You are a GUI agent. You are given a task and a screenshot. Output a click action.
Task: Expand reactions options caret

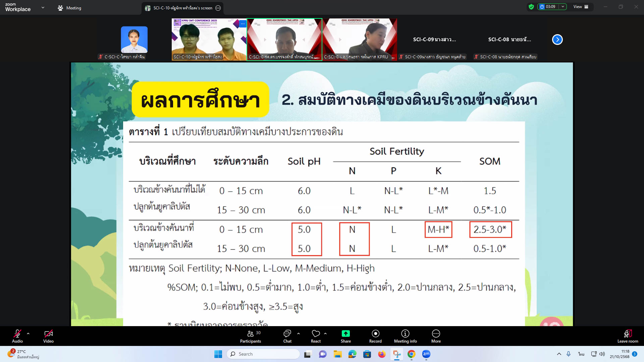pyautogui.click(x=325, y=334)
